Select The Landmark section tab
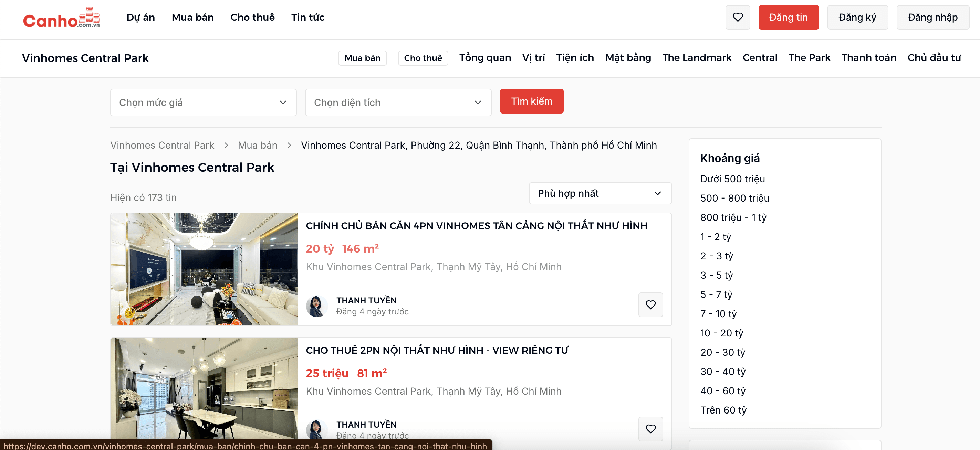This screenshot has width=980, height=450. (x=696, y=57)
